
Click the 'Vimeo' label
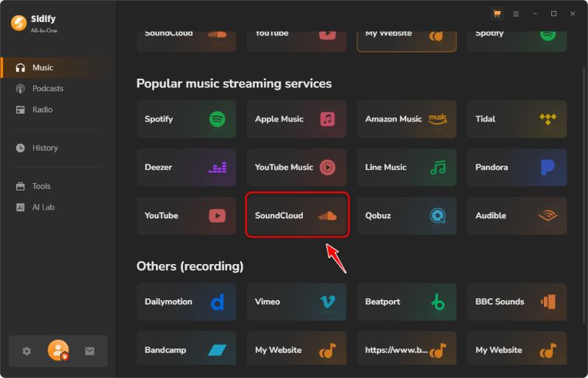(x=268, y=302)
